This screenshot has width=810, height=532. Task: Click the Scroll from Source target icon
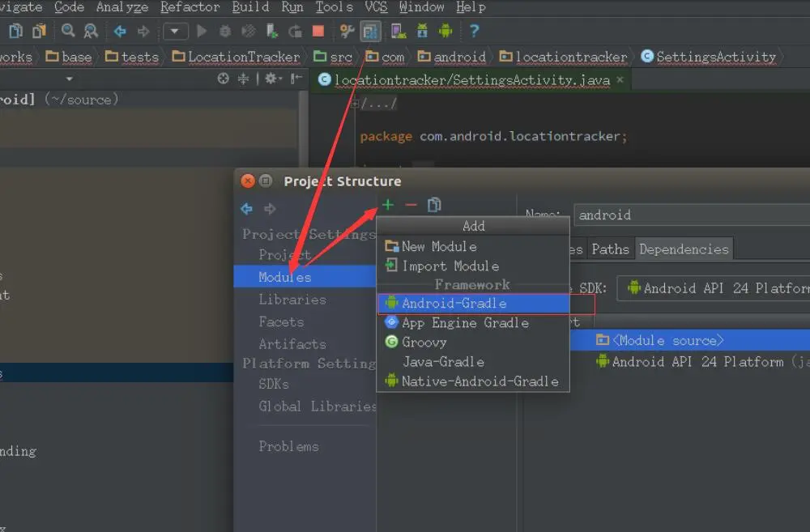[224, 79]
